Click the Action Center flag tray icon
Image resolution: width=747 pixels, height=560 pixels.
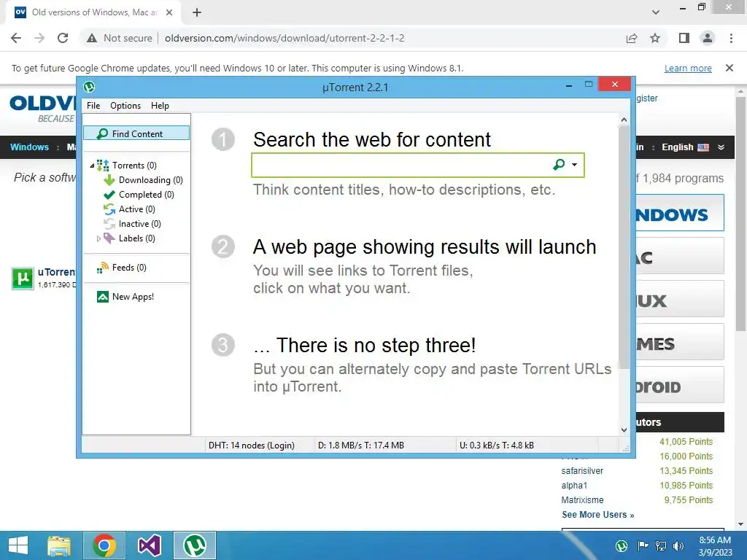[643, 545]
